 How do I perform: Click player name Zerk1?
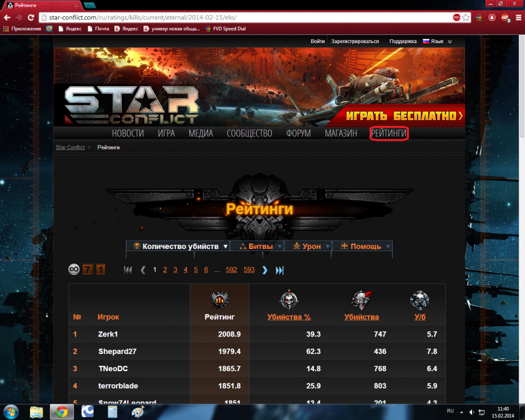click(x=108, y=334)
